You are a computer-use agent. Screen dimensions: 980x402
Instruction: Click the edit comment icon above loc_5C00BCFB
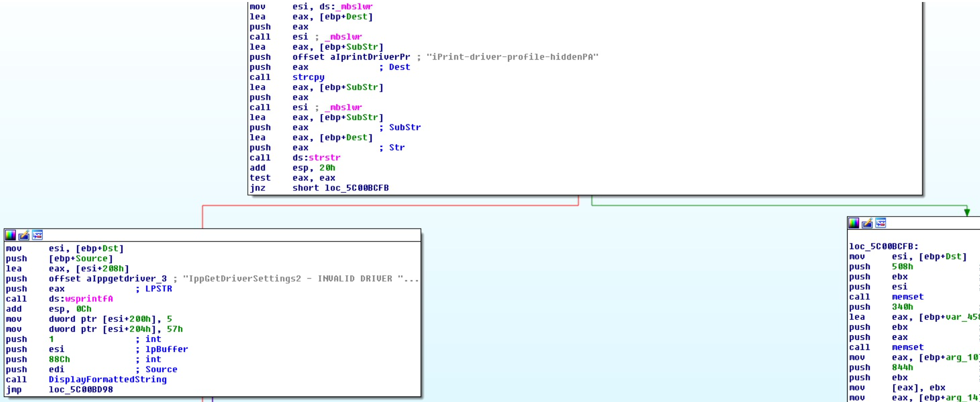[x=868, y=223]
